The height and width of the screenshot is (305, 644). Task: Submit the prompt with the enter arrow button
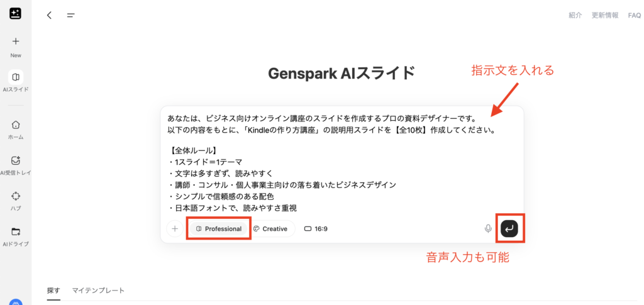pos(509,229)
